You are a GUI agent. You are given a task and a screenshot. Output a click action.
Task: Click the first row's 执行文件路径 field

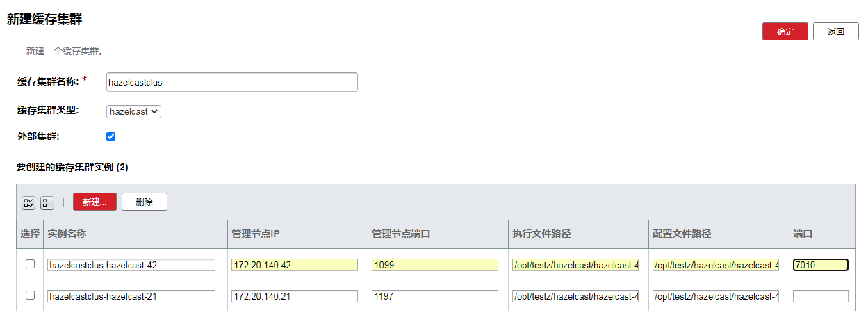pyautogui.click(x=575, y=265)
